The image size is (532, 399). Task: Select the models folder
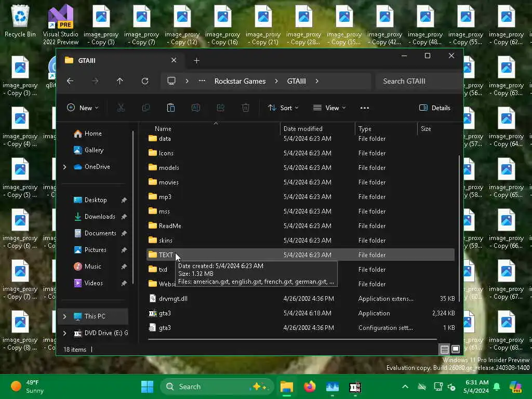(301, 168)
